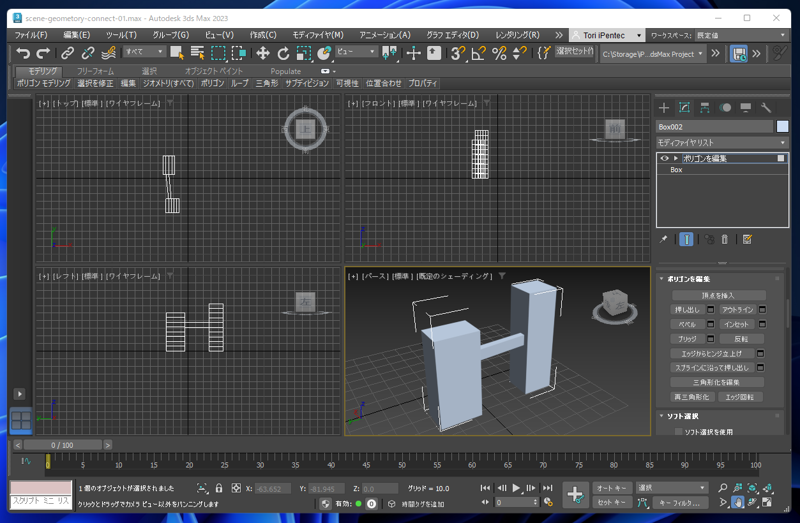Toggle the Selection Lock padlock icon

point(219,488)
